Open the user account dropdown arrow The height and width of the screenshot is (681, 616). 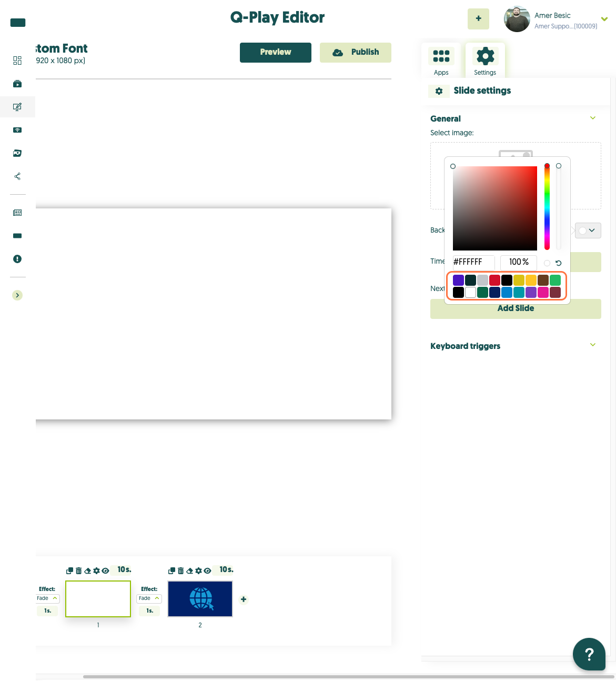point(604,19)
